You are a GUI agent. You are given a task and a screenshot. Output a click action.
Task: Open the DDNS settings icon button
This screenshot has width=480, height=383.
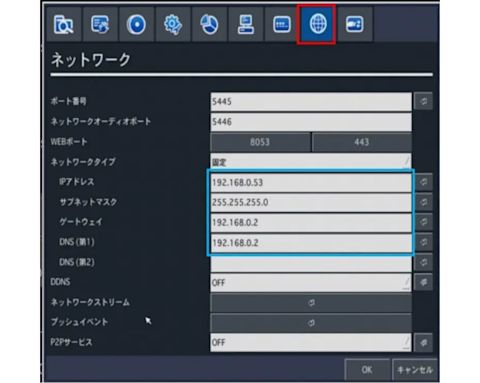pyautogui.click(x=423, y=282)
